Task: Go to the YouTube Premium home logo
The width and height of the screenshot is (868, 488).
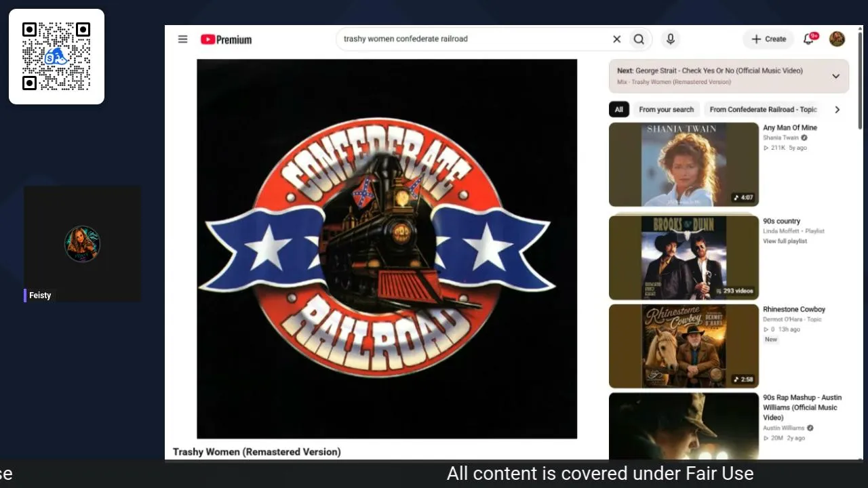Action: coord(226,39)
